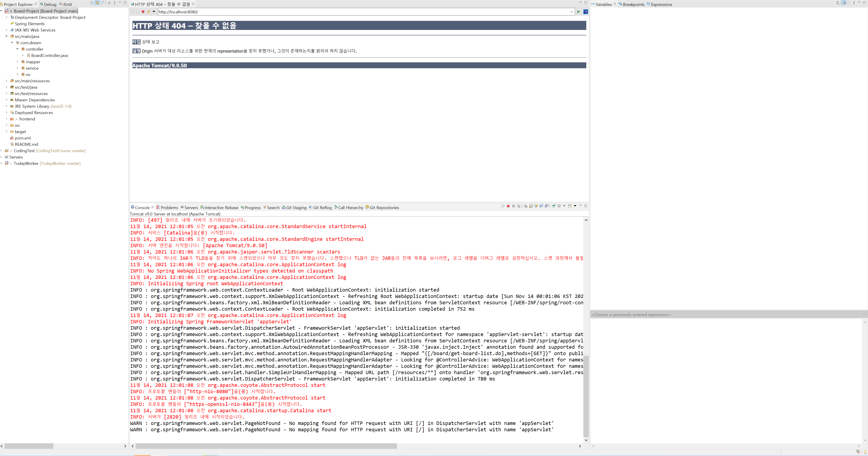Expand the mapper package node
The width and height of the screenshot is (868, 456).
click(x=17, y=62)
